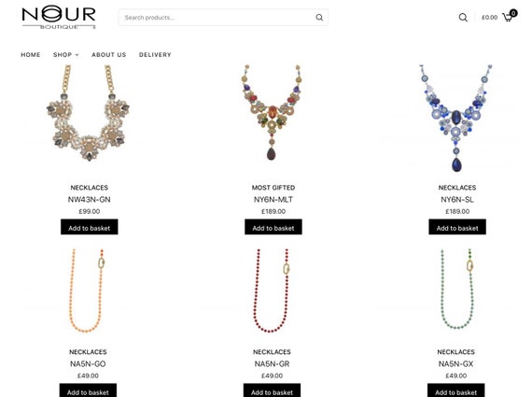Open the NA5N-GR product title link
Image resolution: width=532 pixels, height=397 pixels.
point(272,363)
